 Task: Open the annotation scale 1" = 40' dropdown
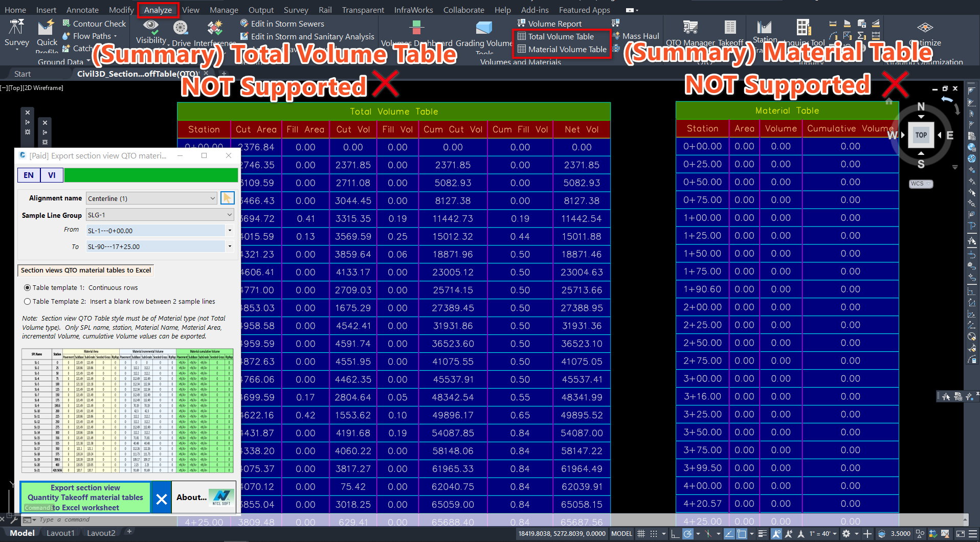click(x=823, y=533)
